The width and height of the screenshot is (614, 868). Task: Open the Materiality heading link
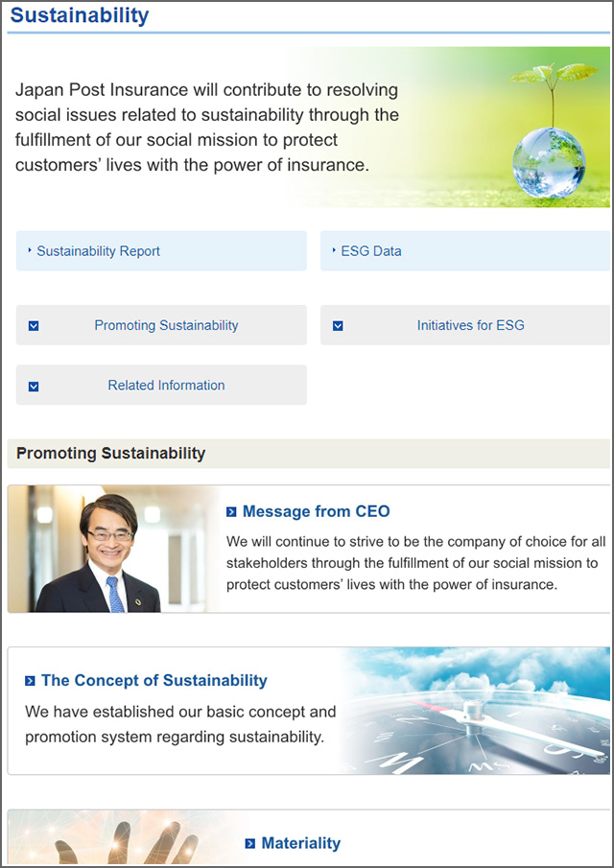(x=300, y=844)
